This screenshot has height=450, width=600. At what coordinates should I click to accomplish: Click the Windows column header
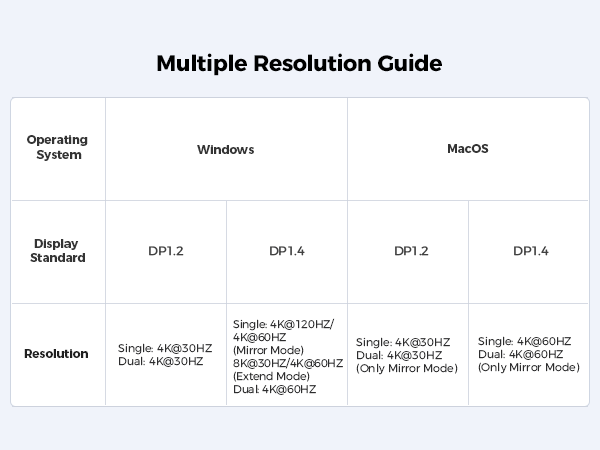[x=225, y=150]
